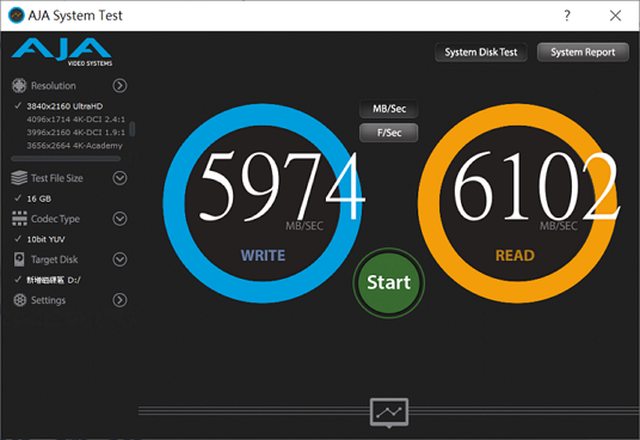Collapse the Test File Size chevron

[x=120, y=178]
